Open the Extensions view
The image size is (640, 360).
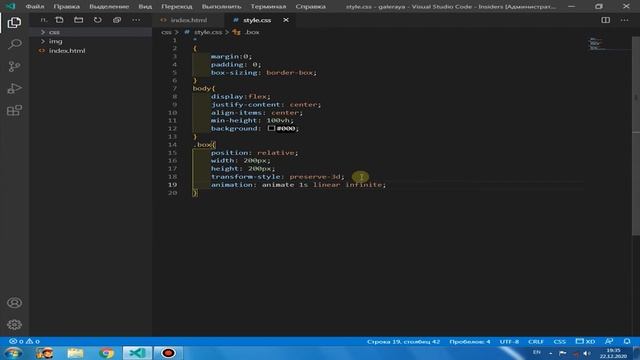point(14,110)
